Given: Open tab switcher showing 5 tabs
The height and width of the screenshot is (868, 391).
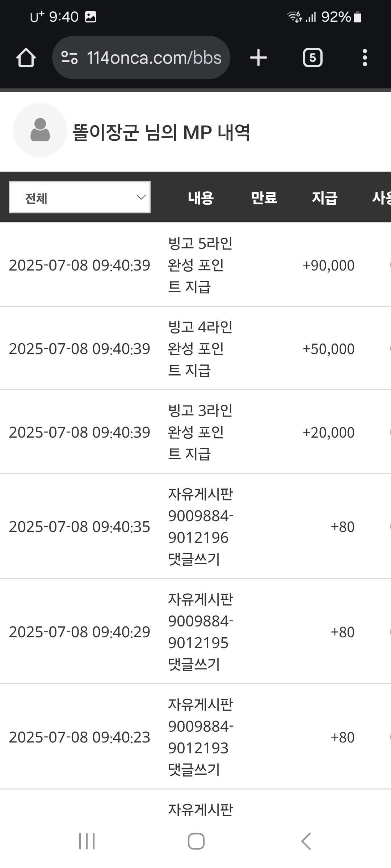Looking at the screenshot, I should coord(312,58).
